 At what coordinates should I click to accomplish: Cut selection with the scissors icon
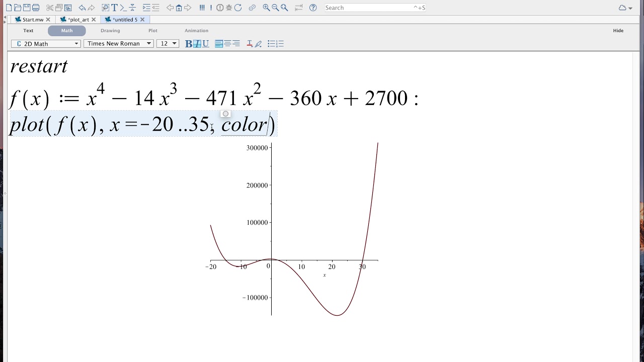point(50,8)
